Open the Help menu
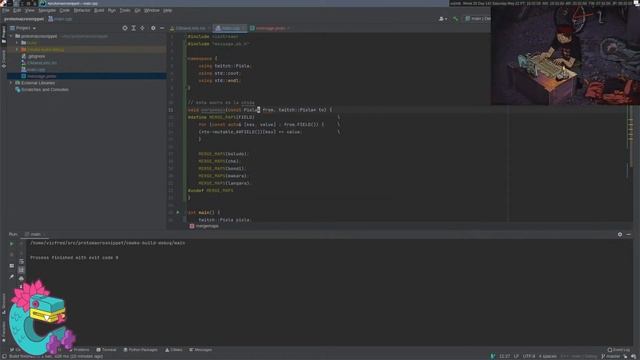Screen dimensions: 640x360 tap(167, 10)
